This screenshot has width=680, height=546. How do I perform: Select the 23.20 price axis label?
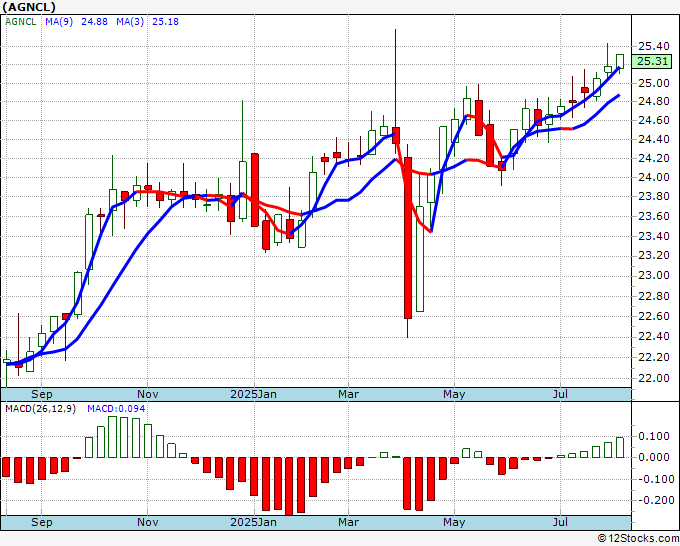click(654, 255)
